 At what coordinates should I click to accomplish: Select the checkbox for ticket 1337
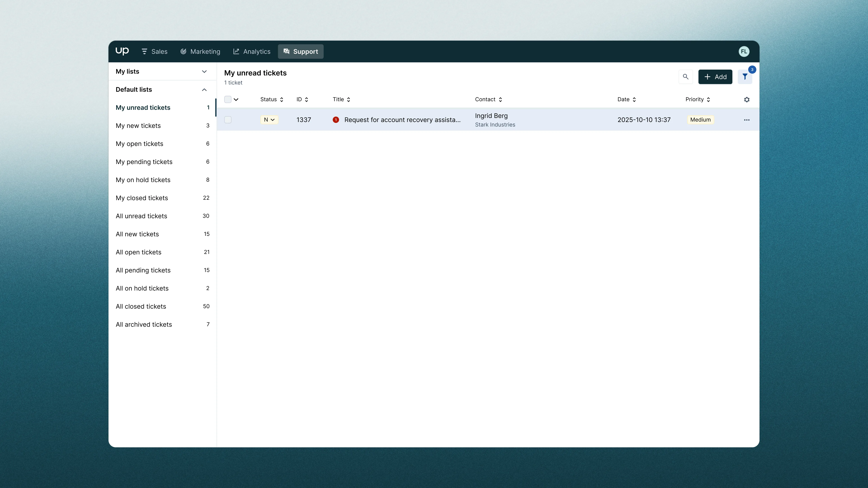pos(228,120)
